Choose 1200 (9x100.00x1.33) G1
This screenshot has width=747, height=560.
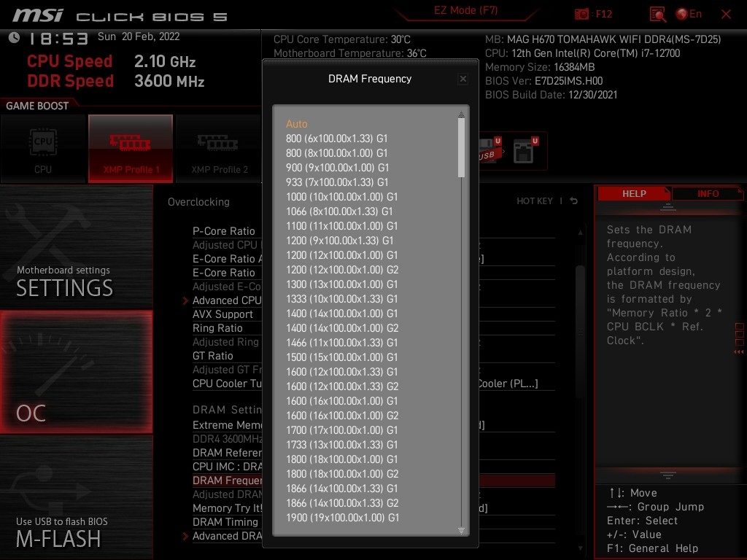pos(340,241)
